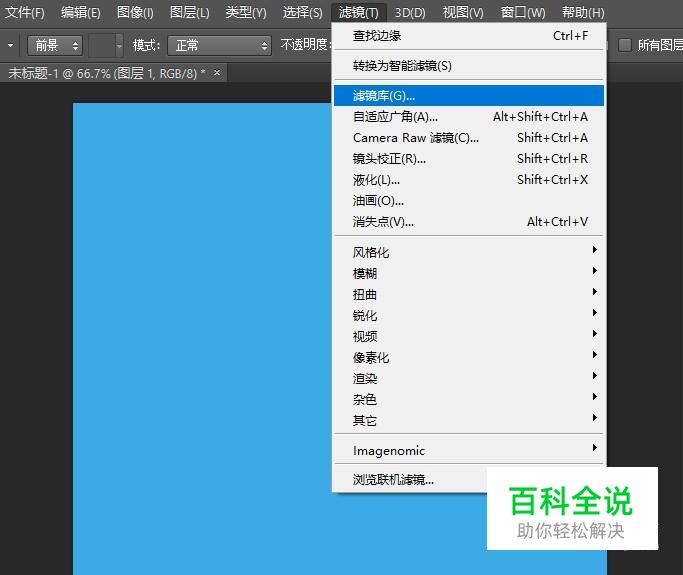
Task: Open the 图层(L) menu
Action: coord(189,12)
